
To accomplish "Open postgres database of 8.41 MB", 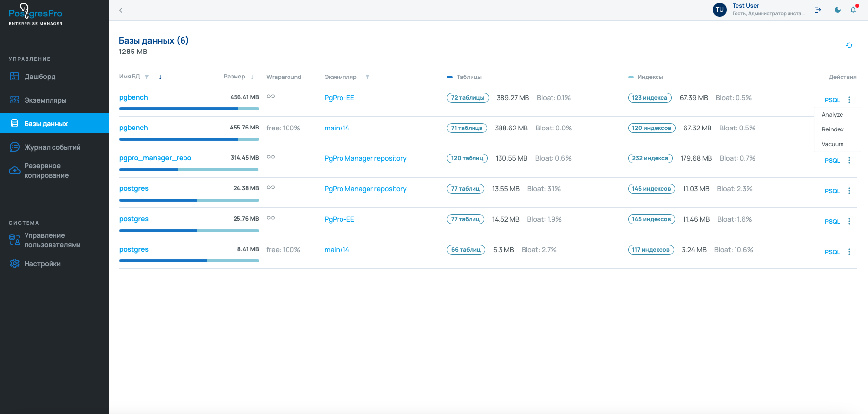I will [x=134, y=249].
